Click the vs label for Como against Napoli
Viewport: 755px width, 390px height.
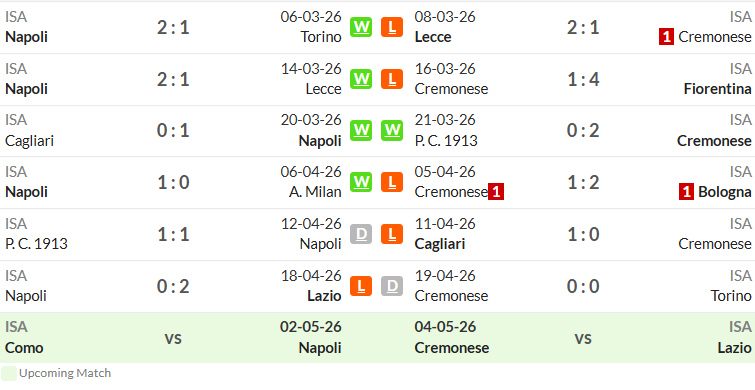coord(173,338)
